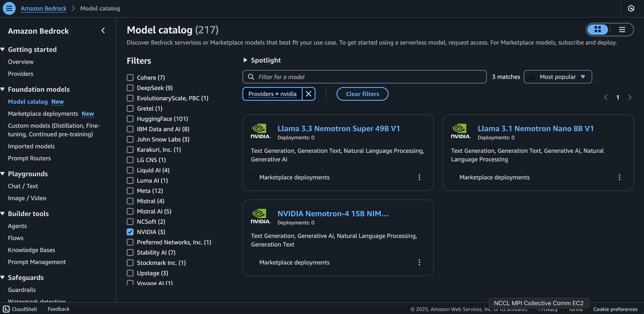Switch to list view layout
Screen dimensions: 644x314
click(x=622, y=30)
